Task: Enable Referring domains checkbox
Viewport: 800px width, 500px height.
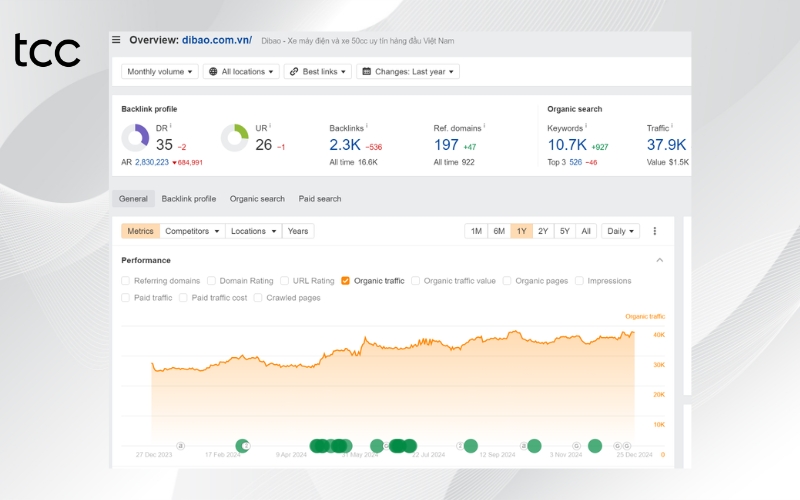Action: coord(126,281)
